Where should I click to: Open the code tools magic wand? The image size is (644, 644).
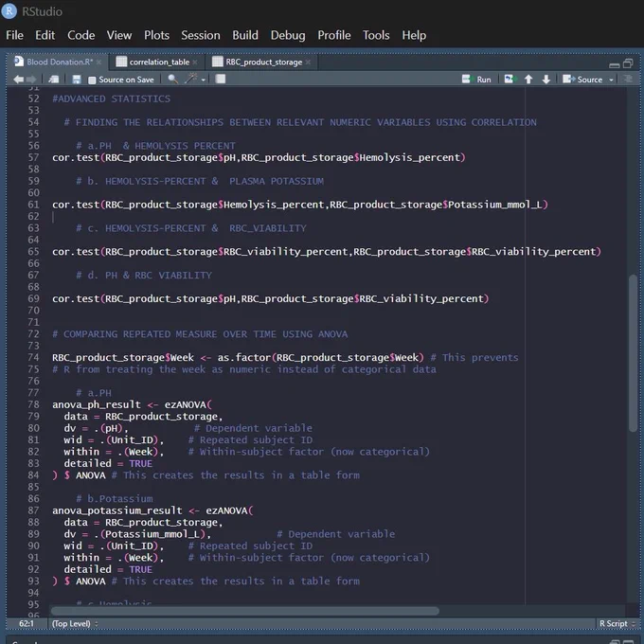point(191,79)
